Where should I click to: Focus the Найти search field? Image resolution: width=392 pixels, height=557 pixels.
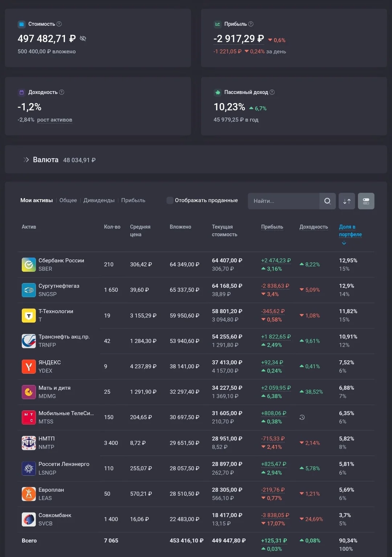tap(283, 201)
